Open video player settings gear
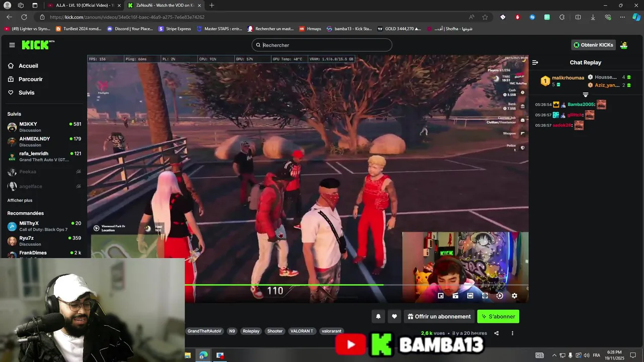The image size is (644, 362). 514,296
